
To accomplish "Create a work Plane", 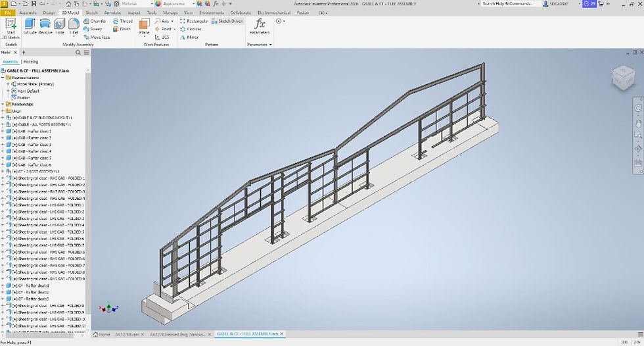I will [144, 26].
